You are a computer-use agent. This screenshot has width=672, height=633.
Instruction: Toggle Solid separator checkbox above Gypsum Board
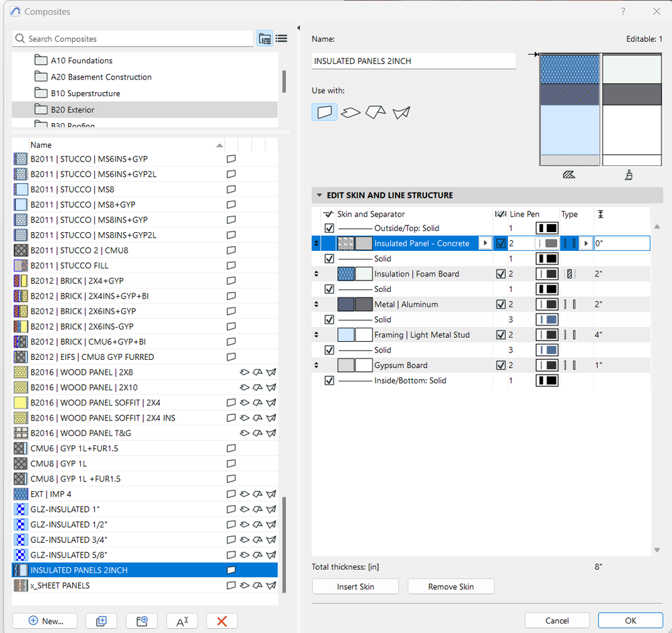pos(329,350)
